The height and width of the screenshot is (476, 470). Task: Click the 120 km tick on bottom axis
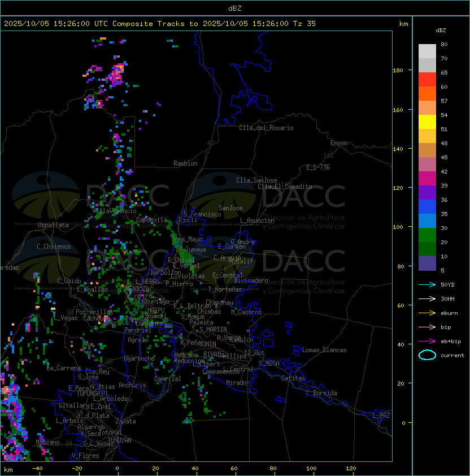[351, 469]
